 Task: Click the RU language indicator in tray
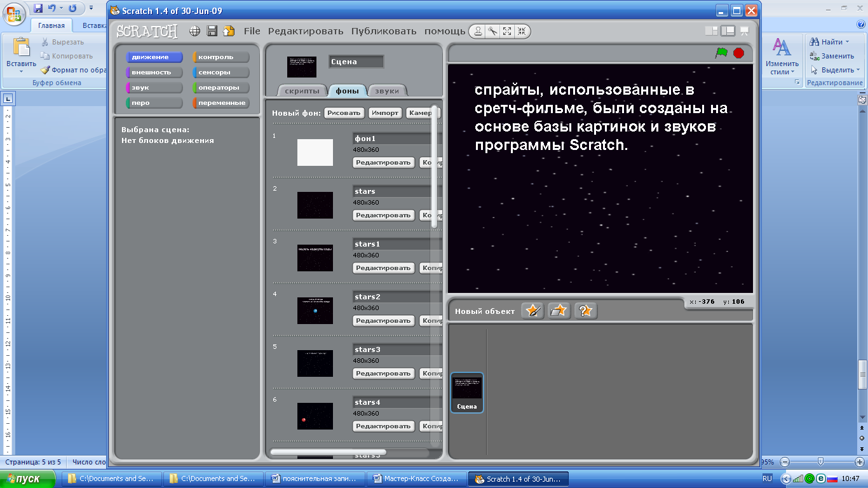coord(767,478)
